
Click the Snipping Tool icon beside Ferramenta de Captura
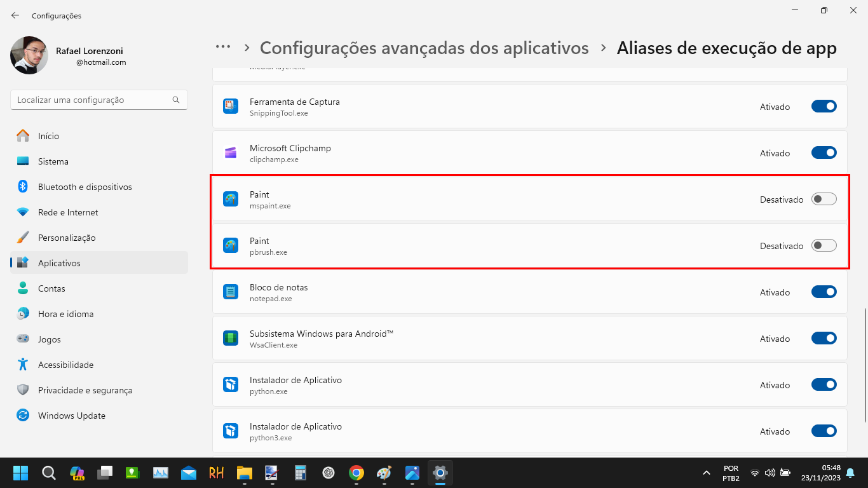pos(231,107)
